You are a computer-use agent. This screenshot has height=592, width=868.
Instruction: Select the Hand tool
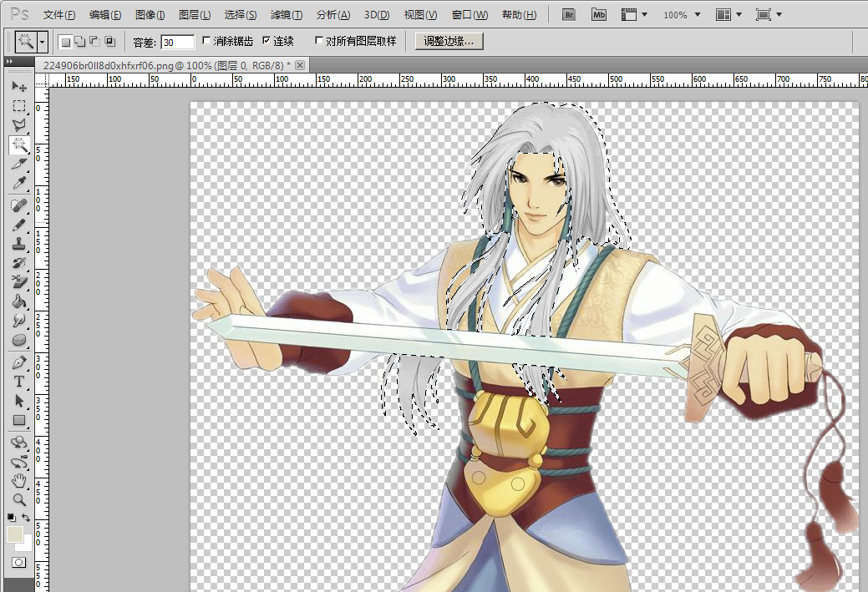coord(19,481)
